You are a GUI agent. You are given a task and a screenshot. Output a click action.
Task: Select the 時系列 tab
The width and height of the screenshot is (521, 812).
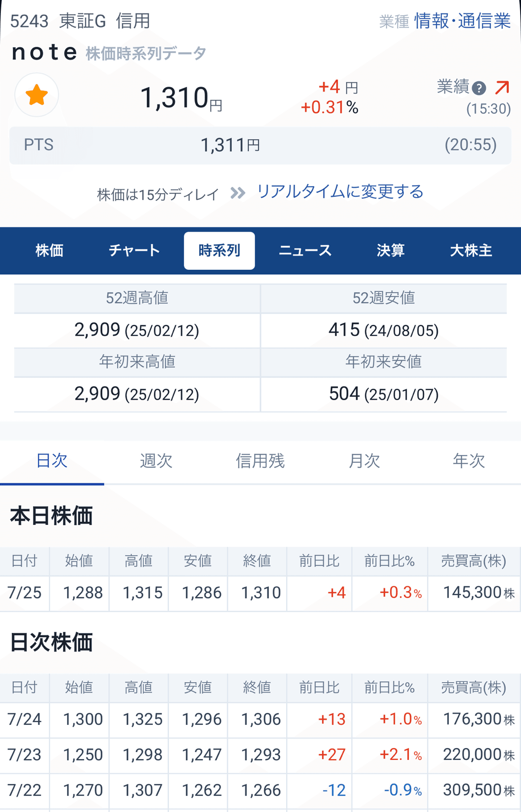(219, 250)
